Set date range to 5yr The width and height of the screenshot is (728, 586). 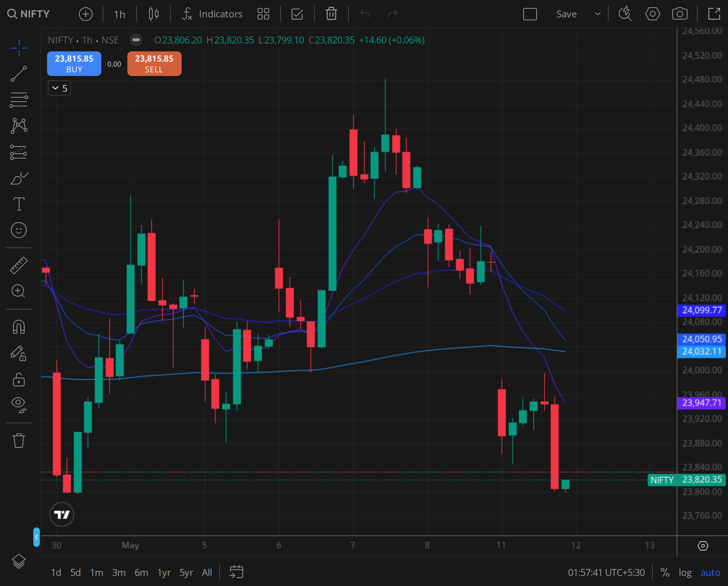(x=186, y=573)
